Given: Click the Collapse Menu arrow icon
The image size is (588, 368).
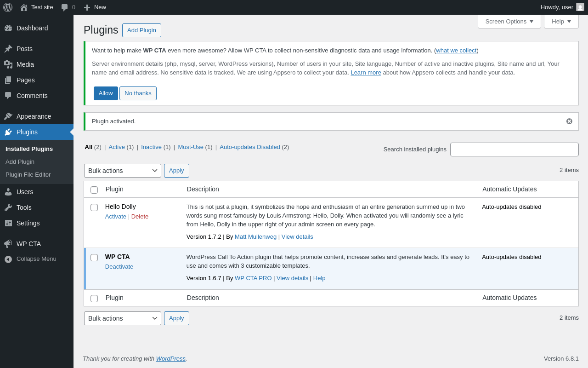Looking at the screenshot, I should (8, 259).
